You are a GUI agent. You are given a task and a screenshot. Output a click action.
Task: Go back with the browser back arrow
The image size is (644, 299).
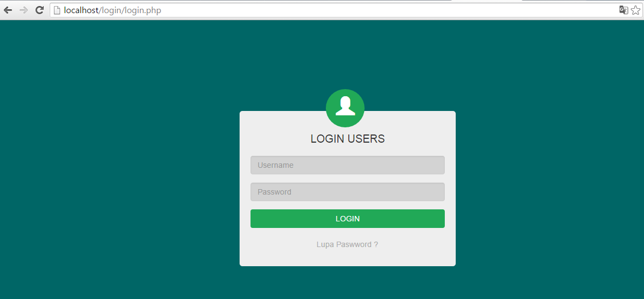tap(8, 10)
